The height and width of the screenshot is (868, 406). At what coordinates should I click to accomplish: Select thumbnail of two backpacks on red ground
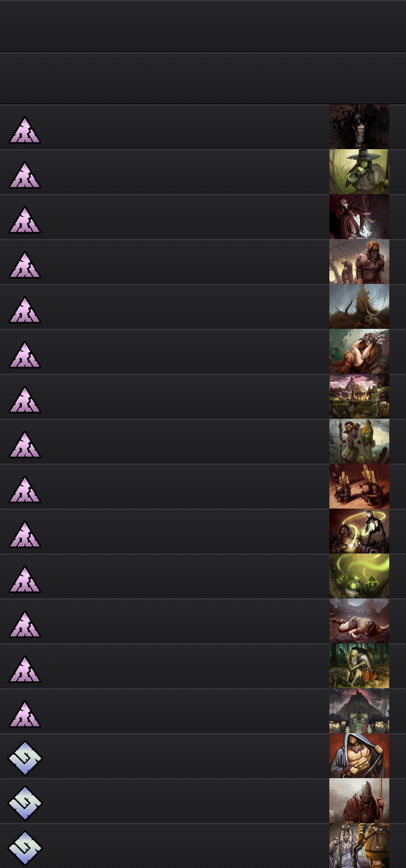tap(359, 486)
